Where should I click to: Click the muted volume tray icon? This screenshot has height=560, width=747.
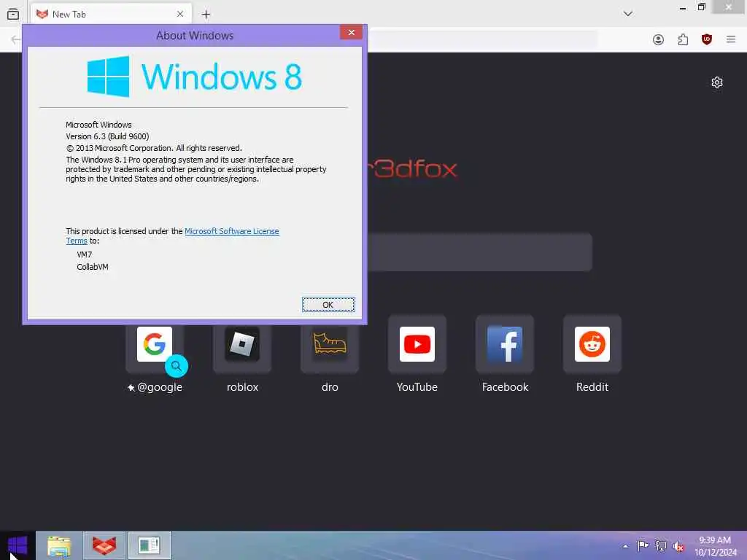tap(678, 546)
